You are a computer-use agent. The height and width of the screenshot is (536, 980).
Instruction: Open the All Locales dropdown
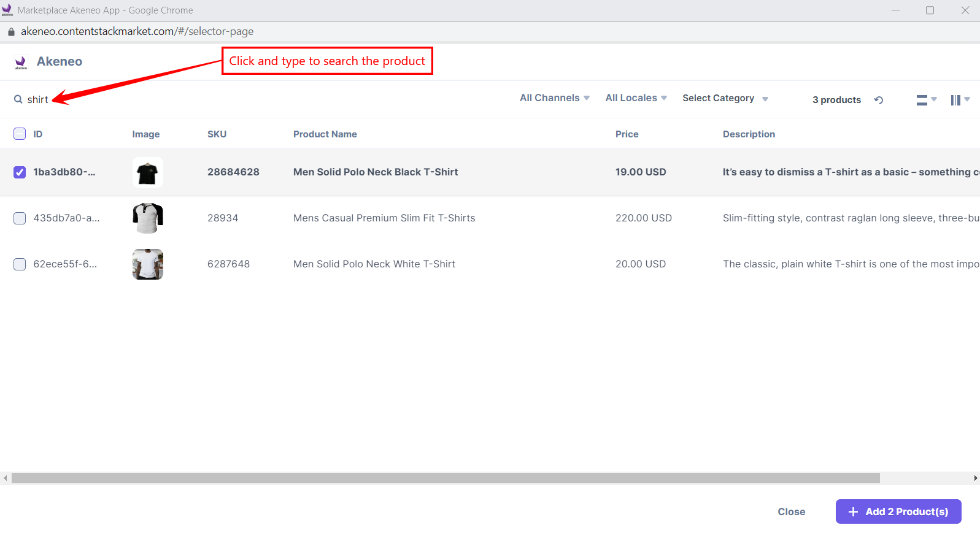point(636,98)
